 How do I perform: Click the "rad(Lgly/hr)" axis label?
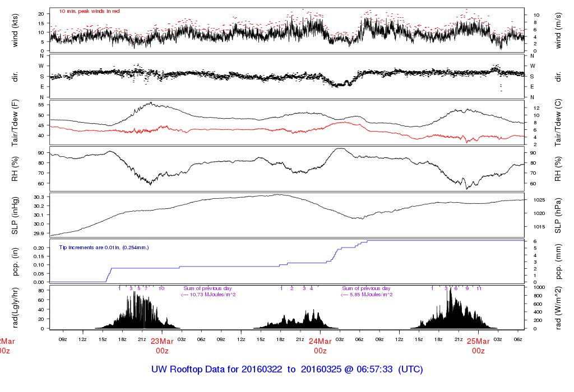pyautogui.click(x=15, y=308)
